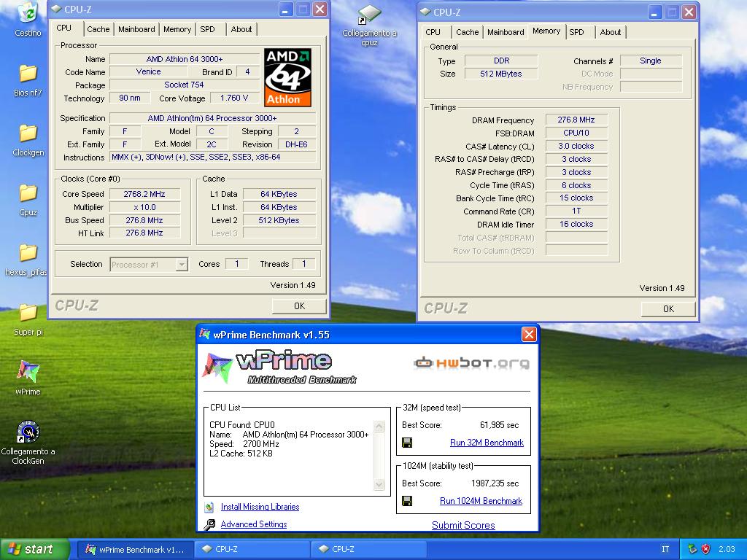Switch to Mainboard tab in left CPU-Z
Viewport: 747px width, 560px height.
136,29
